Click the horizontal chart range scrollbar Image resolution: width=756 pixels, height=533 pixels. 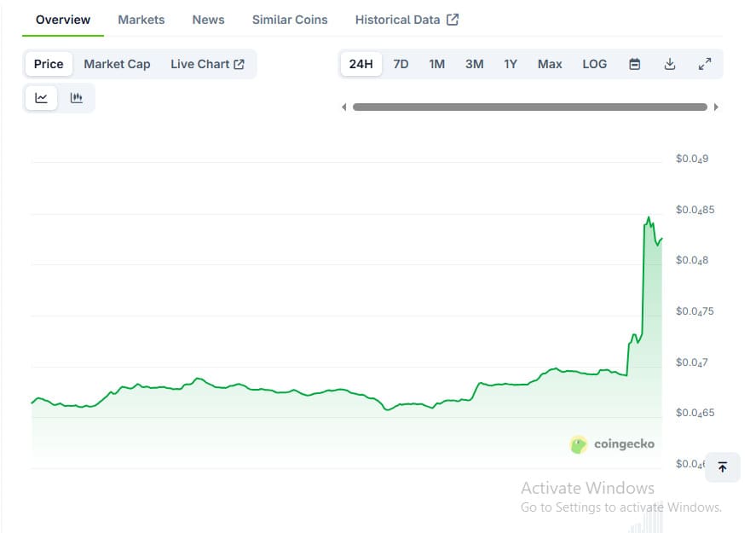pyautogui.click(x=529, y=107)
